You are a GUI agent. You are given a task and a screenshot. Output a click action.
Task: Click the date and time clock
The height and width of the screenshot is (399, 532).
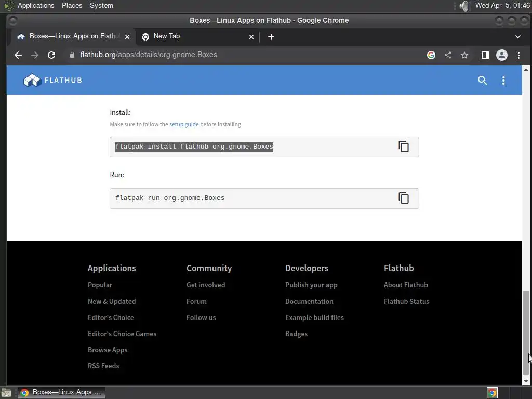[x=502, y=5]
